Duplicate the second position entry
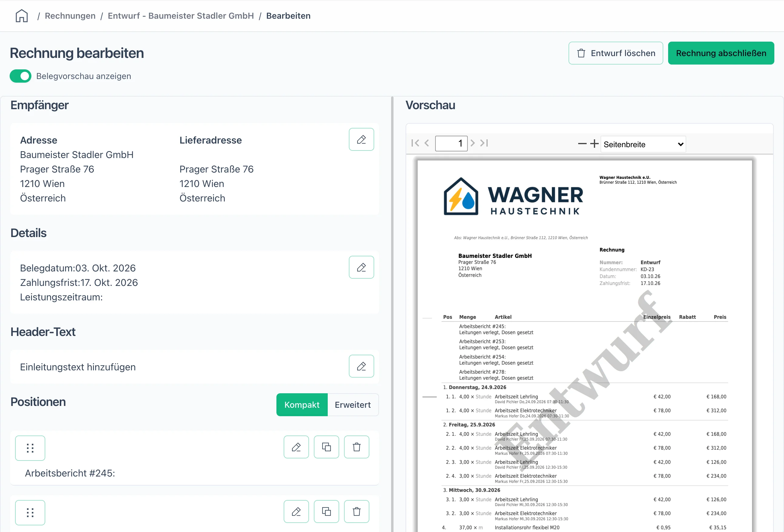Viewport: 784px width, 532px height. [x=326, y=511]
